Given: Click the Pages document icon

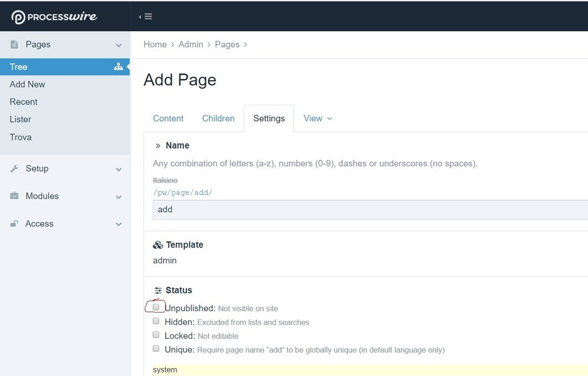Looking at the screenshot, I should pos(15,45).
